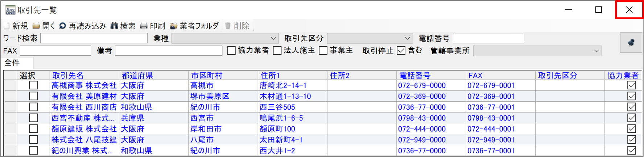
Task: Click the 削除 trash can icon
Action: click(228, 26)
